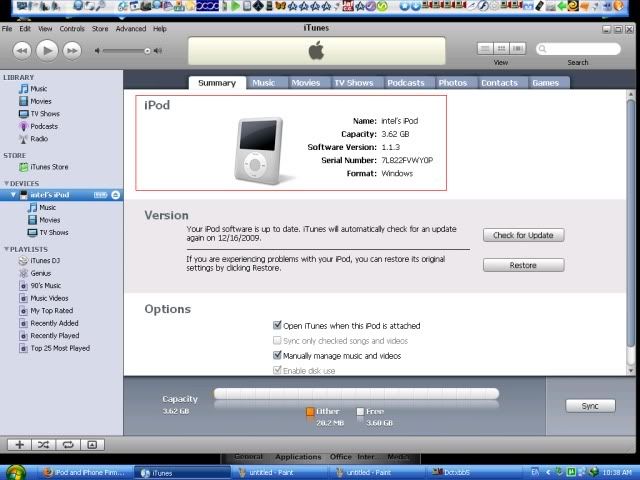640x480 pixels.
Task: Click the Check for Update button
Action: (523, 235)
